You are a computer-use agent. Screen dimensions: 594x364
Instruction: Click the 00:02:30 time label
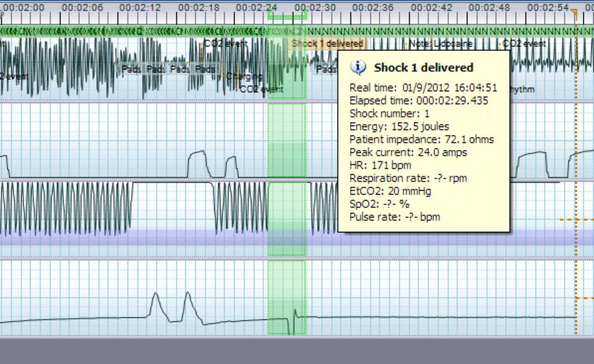(315, 8)
